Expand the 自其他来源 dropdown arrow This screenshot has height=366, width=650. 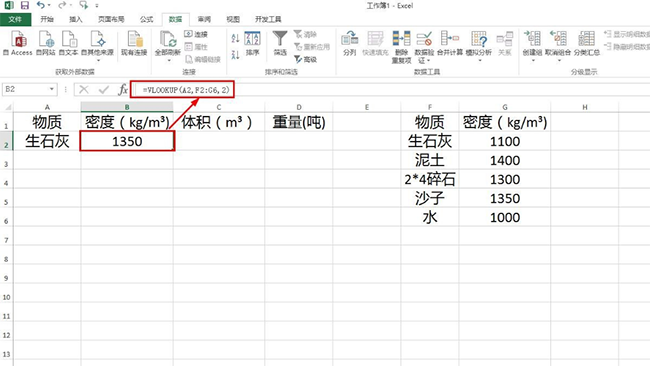click(x=98, y=60)
